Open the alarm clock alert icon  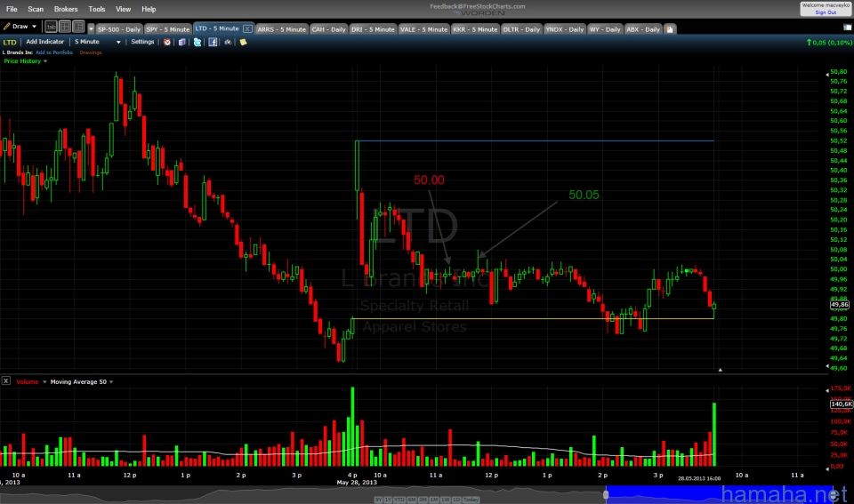(x=167, y=42)
